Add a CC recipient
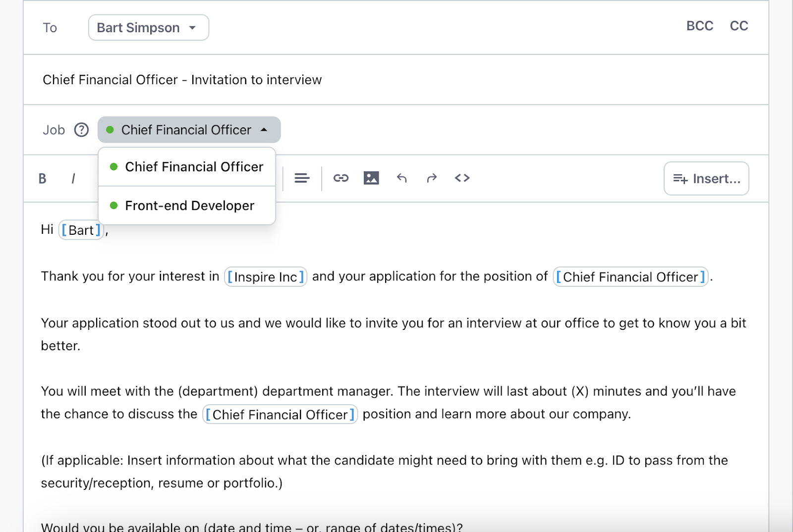 [738, 26]
